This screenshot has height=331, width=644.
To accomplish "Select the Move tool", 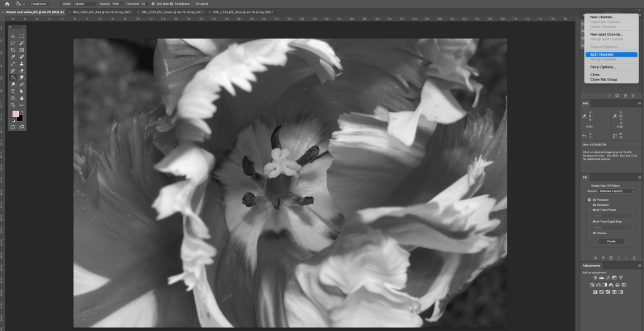I will point(13,36).
